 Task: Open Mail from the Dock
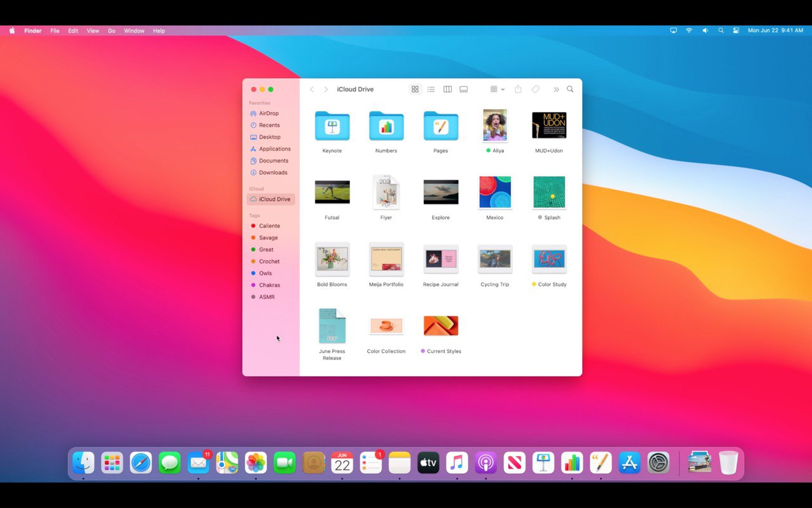[199, 463]
